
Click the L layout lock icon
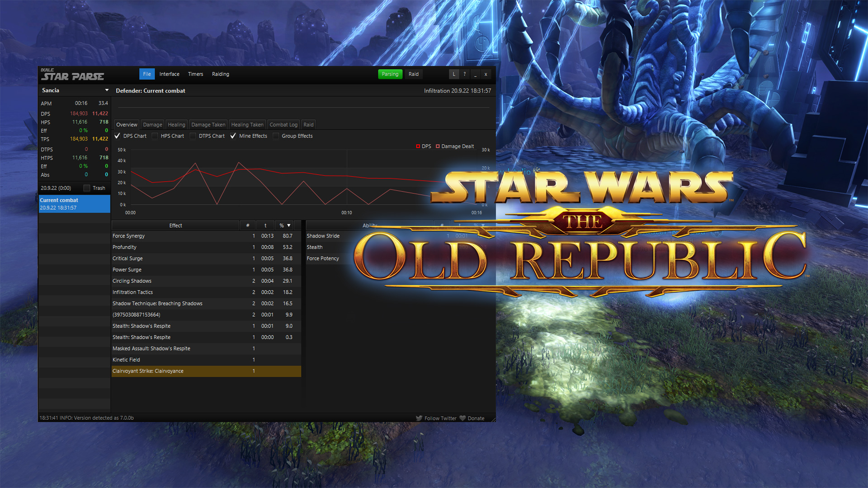(454, 74)
